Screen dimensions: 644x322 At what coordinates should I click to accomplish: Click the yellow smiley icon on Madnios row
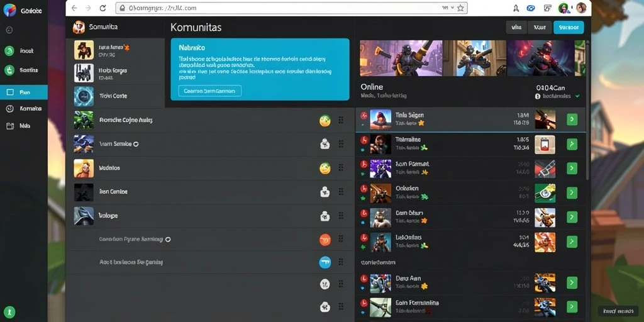325,169
